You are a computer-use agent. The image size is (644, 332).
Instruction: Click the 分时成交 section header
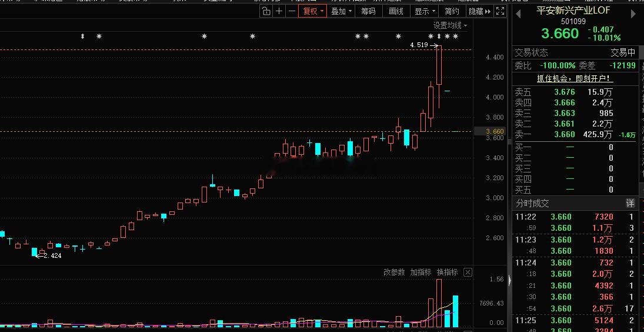(x=533, y=203)
